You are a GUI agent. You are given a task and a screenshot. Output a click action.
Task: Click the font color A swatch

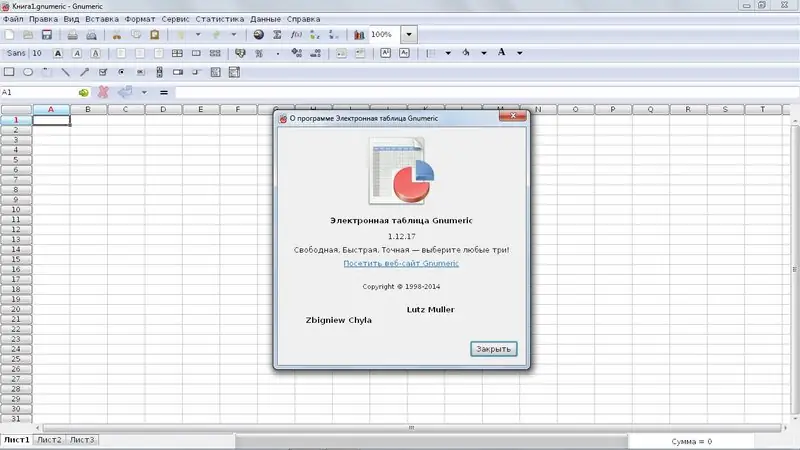[502, 53]
